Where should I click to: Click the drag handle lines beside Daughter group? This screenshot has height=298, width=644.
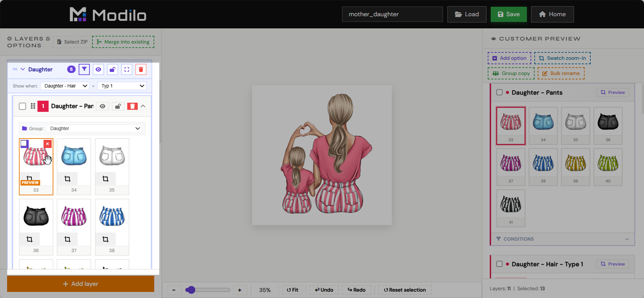pos(15,69)
